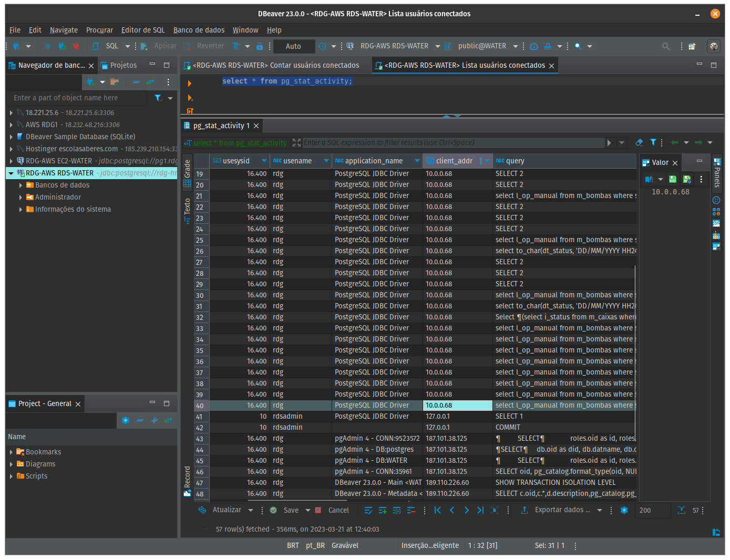Toggle auto-commit mode with Auto button

[x=294, y=46]
